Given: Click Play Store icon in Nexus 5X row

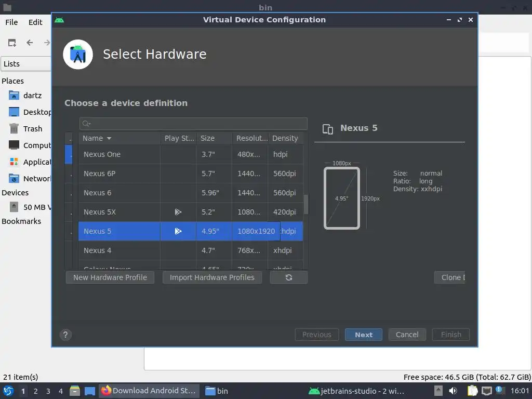Looking at the screenshot, I should (x=178, y=212).
